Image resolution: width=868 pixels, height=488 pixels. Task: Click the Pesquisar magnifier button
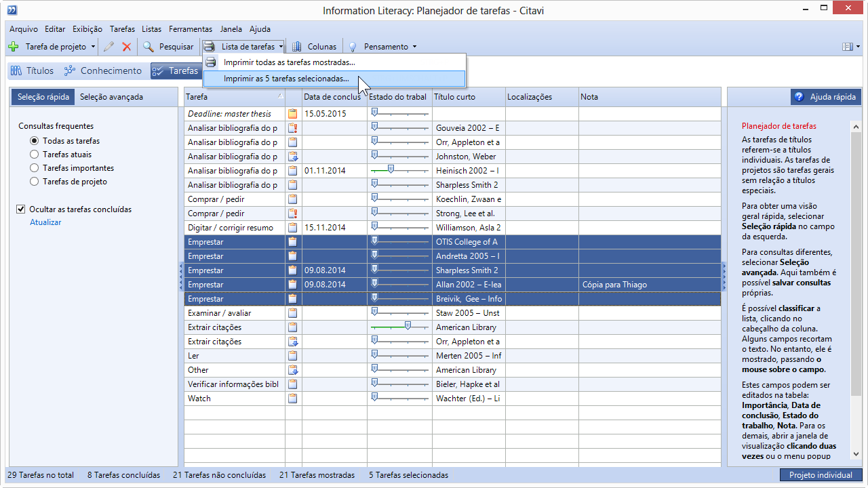coord(168,47)
